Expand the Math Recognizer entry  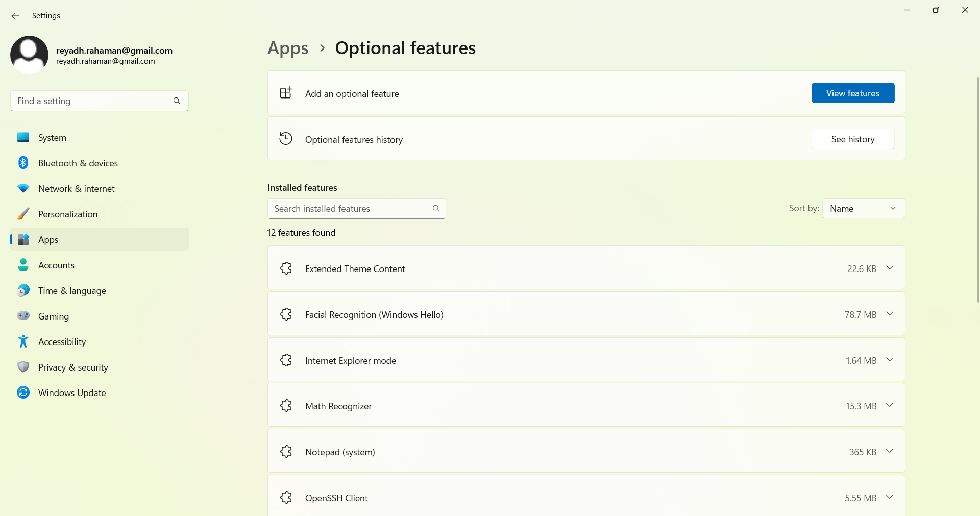890,405
